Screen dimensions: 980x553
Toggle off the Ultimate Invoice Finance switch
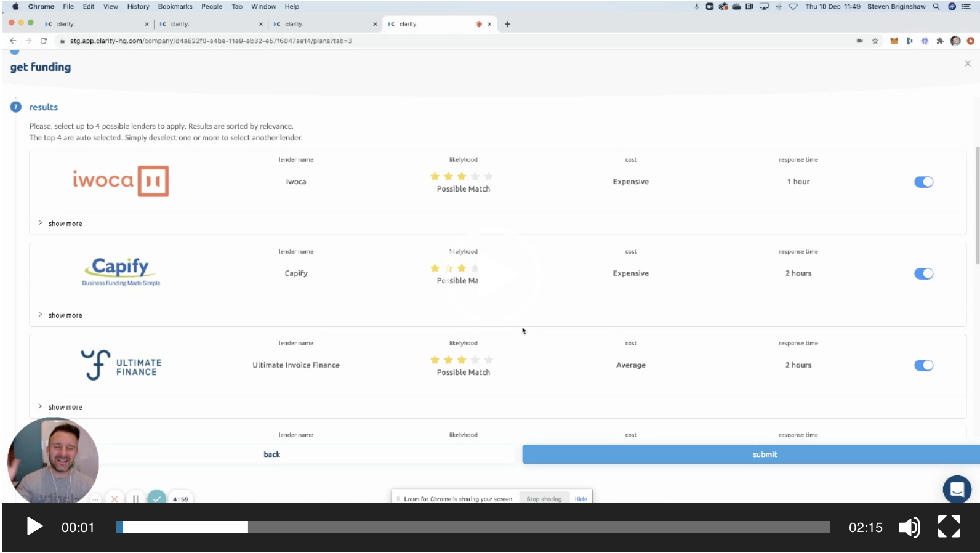tap(923, 365)
